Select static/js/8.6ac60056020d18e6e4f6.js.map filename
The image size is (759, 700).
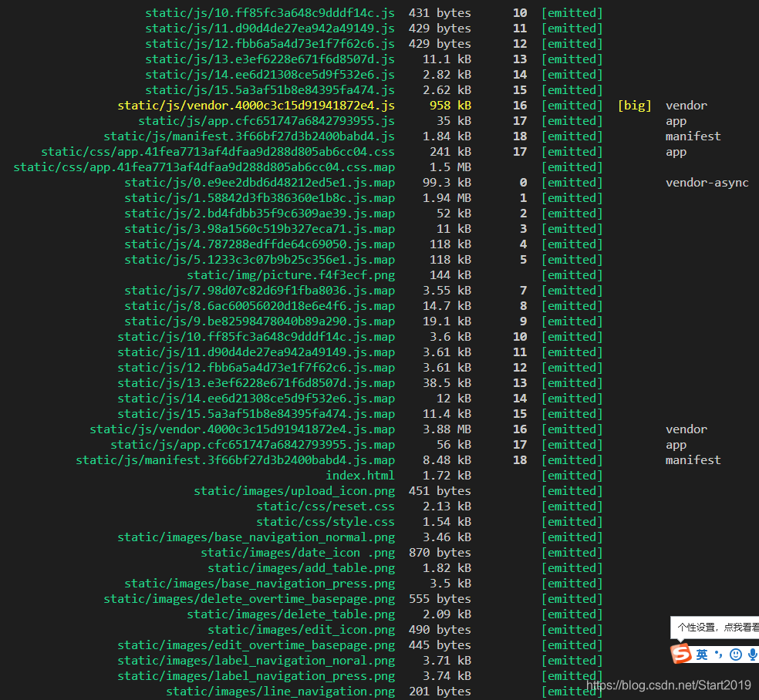click(x=259, y=306)
